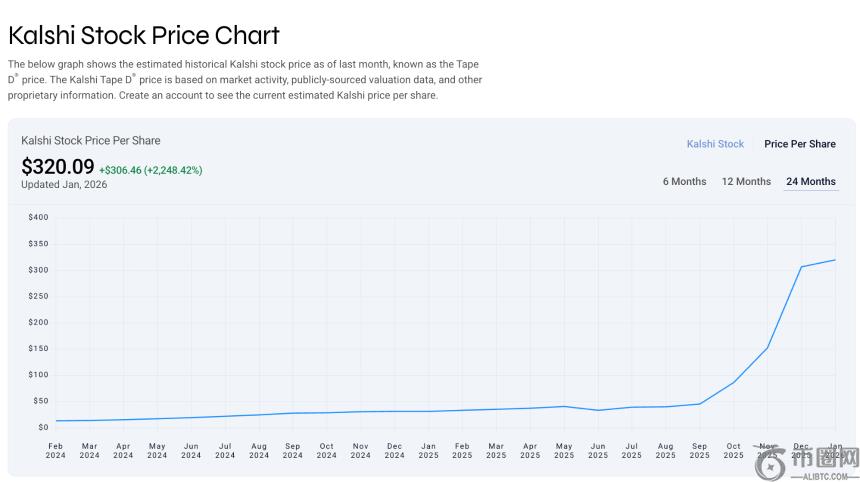This screenshot has width=860, height=482.
Task: Click the Kalshi Stock Price Chart heading
Action: [144, 36]
